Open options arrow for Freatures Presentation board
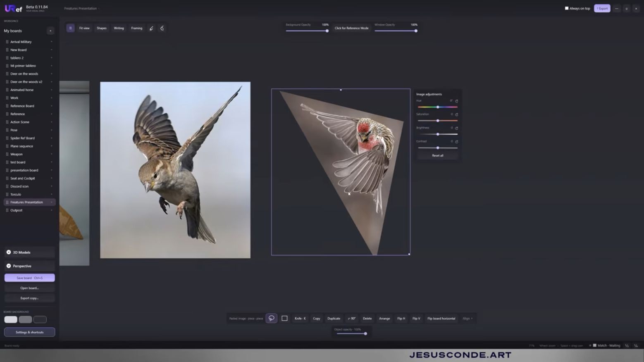Viewport: 644px width, 362px height. tap(51, 202)
